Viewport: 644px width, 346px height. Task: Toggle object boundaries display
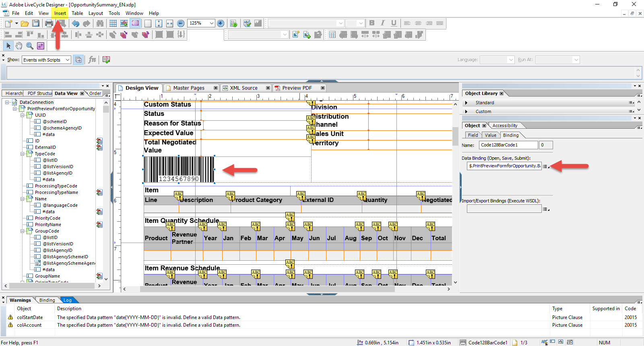coord(135,23)
